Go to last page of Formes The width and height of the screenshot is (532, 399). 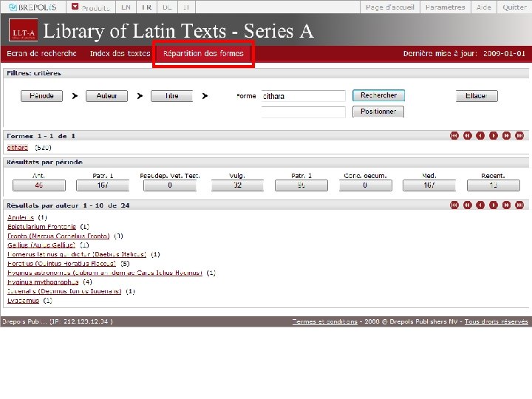[x=519, y=136]
